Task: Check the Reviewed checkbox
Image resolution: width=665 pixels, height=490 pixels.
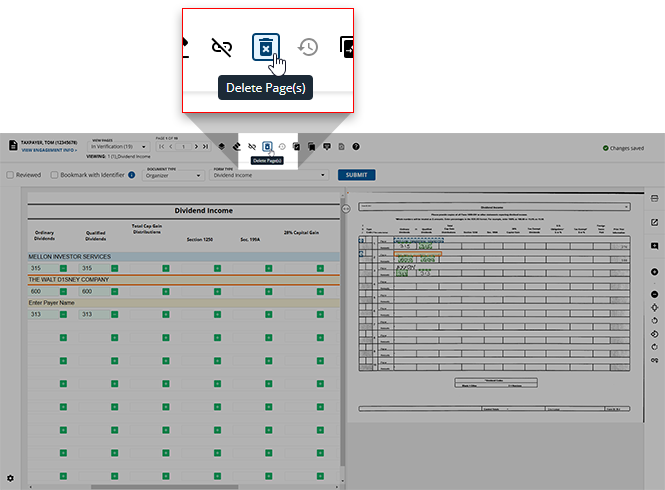Action: (x=10, y=175)
